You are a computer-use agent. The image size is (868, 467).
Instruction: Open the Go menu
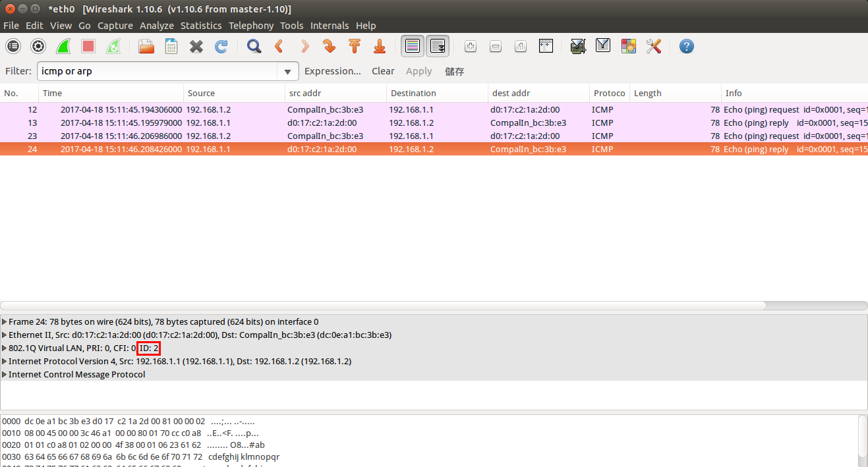click(x=84, y=26)
